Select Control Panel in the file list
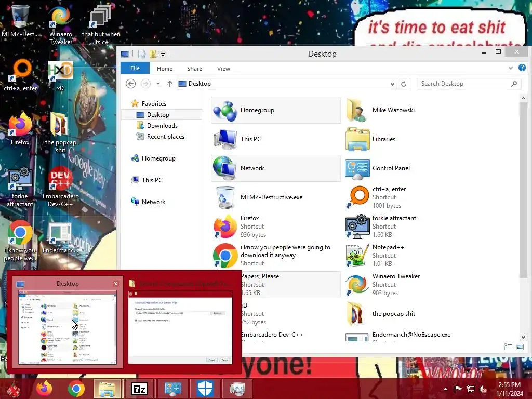Viewport: 532px width, 399px height. coord(407,168)
